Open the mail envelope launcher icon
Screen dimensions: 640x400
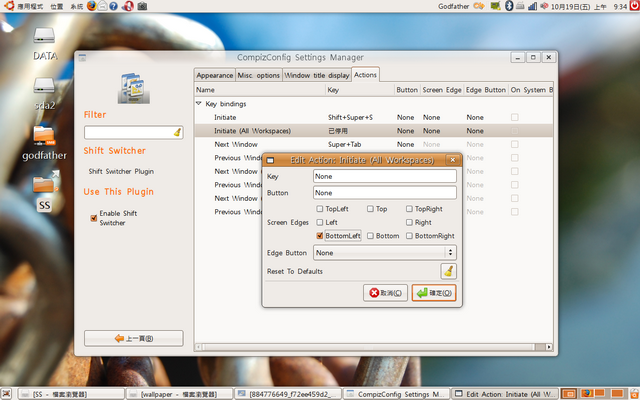[102, 6]
